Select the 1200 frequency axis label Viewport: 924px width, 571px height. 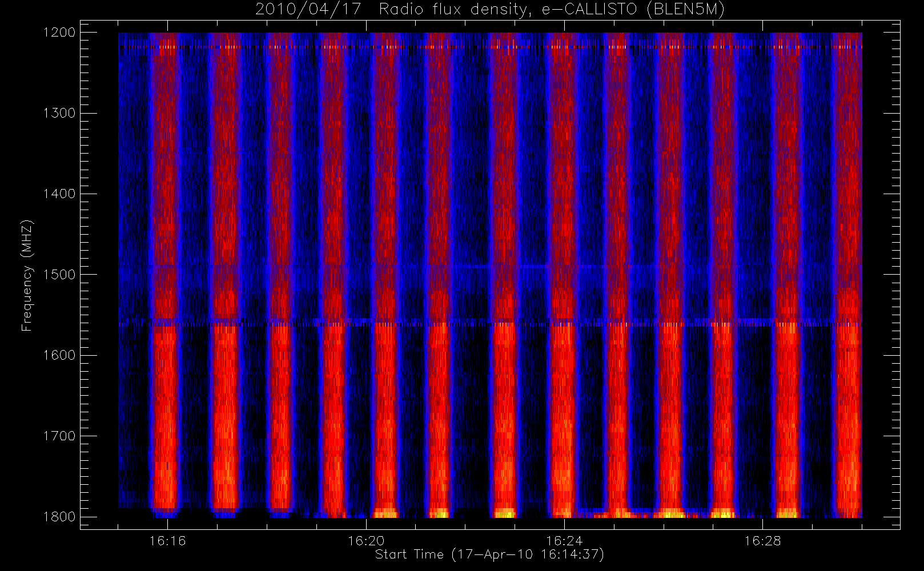coord(59,33)
